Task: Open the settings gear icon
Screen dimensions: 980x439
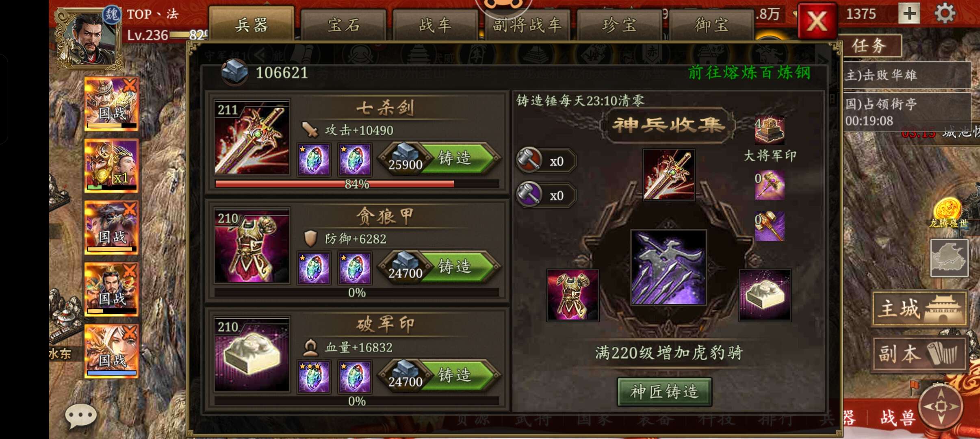Action: coord(945,13)
